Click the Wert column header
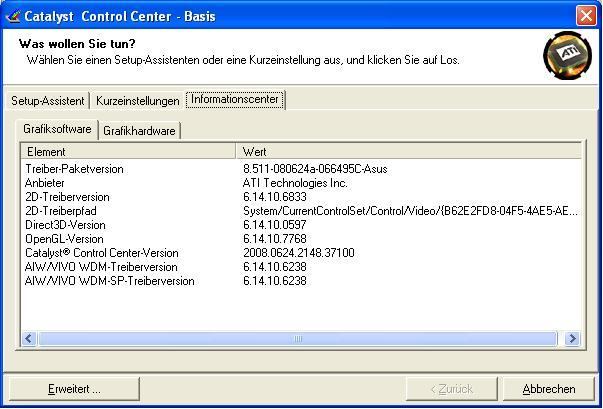The width and height of the screenshot is (603, 409). (408, 151)
